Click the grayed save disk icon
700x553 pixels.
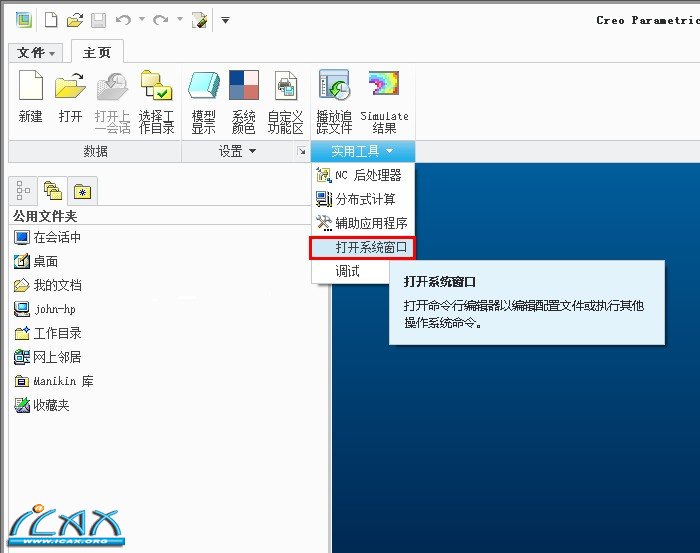point(99,20)
